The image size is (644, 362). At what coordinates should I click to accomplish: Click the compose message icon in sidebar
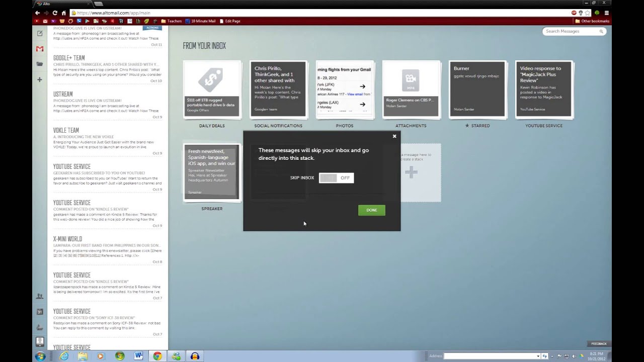[40, 33]
